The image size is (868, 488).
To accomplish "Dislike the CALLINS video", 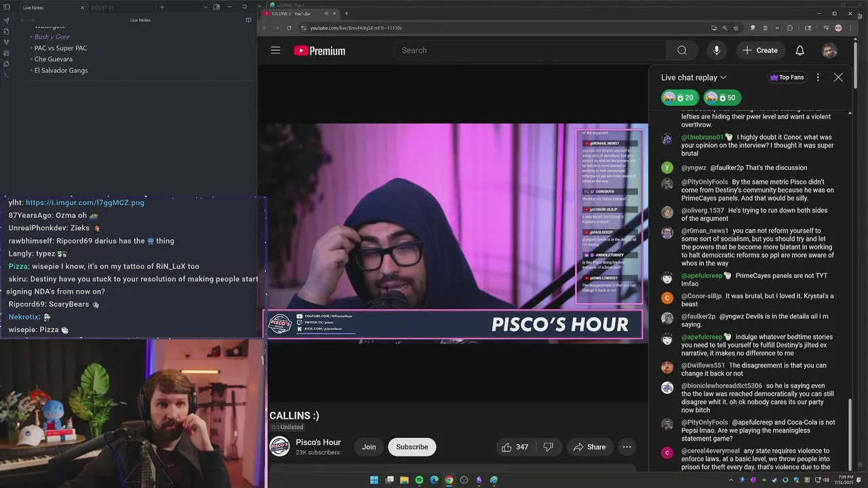I will (548, 447).
